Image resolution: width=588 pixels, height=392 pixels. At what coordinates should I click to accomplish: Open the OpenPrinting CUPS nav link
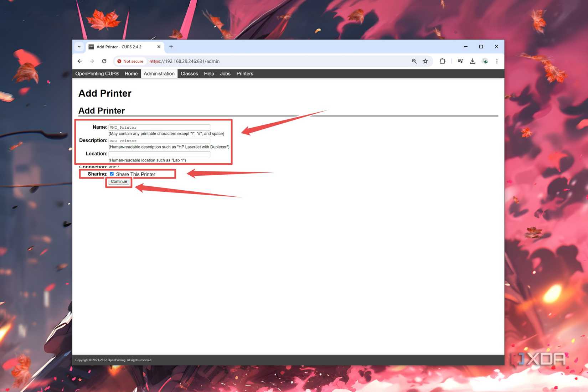(97, 74)
